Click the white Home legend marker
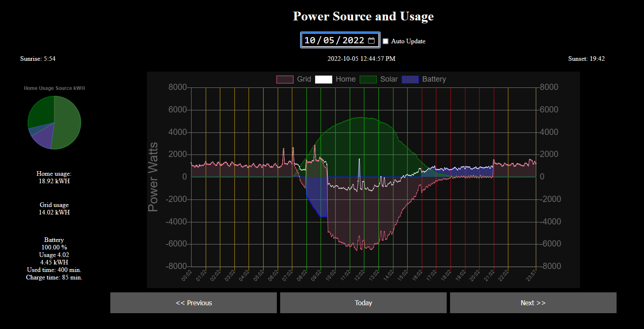The width and height of the screenshot is (644, 329). pos(323,79)
